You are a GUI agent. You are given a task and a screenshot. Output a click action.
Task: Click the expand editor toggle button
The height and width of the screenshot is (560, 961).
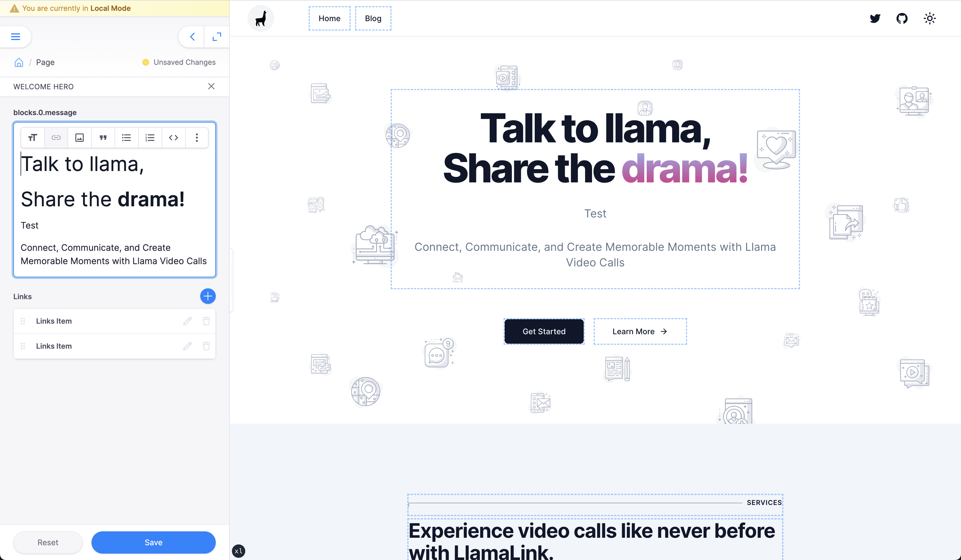pyautogui.click(x=217, y=37)
